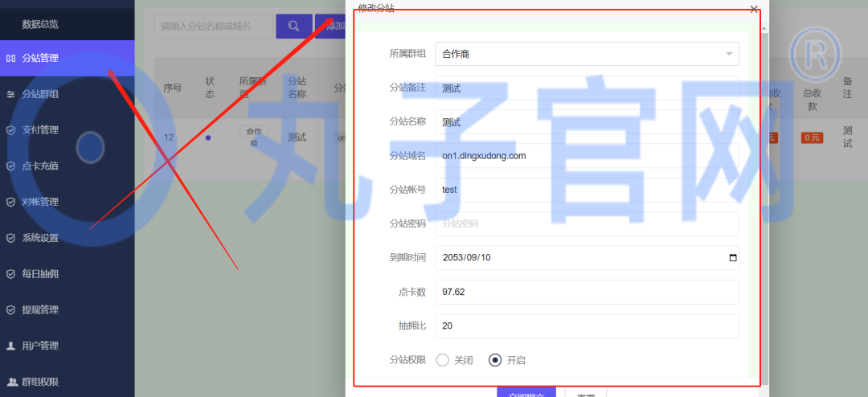Screen dimensions: 868x397
Task: Click 测试 in the 分站名称 column
Action: [297, 137]
